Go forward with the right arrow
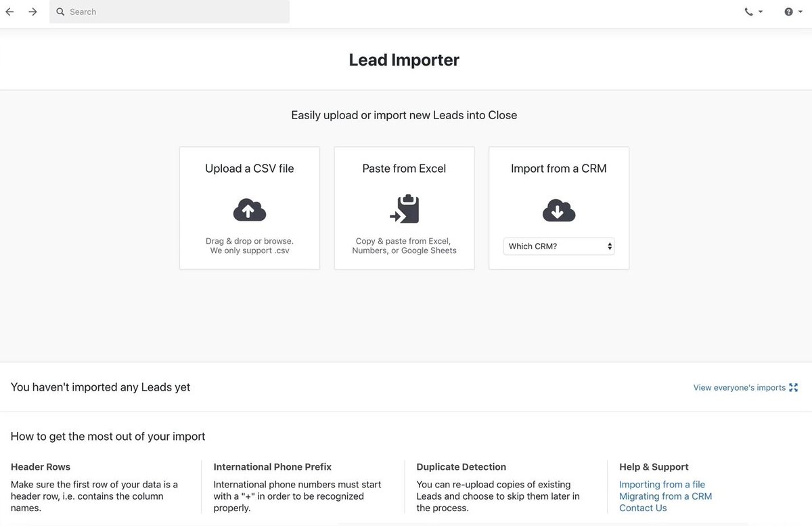This screenshot has height=526, width=812. 32,12
